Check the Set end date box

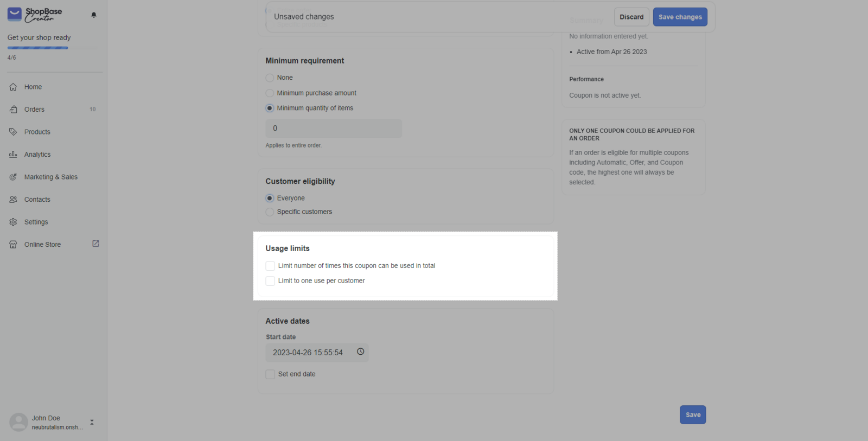[x=270, y=374]
